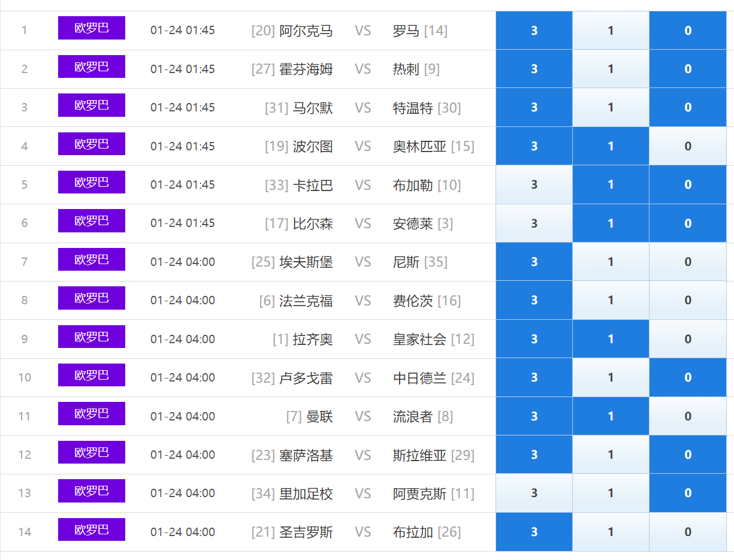This screenshot has width=734, height=560.
Task: Toggle the 3 option for 阿尔克马 vs 罗马
Action: point(534,31)
